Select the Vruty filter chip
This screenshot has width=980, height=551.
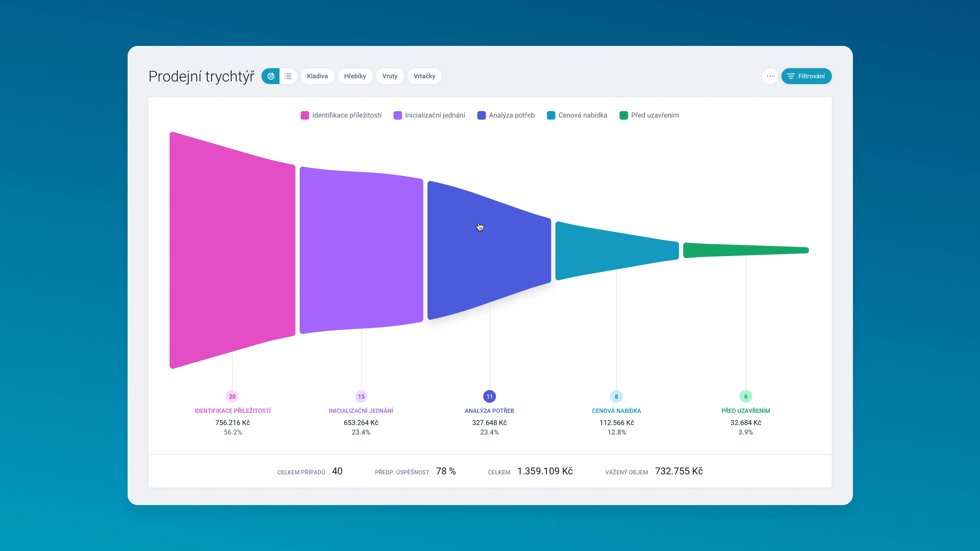coord(389,76)
